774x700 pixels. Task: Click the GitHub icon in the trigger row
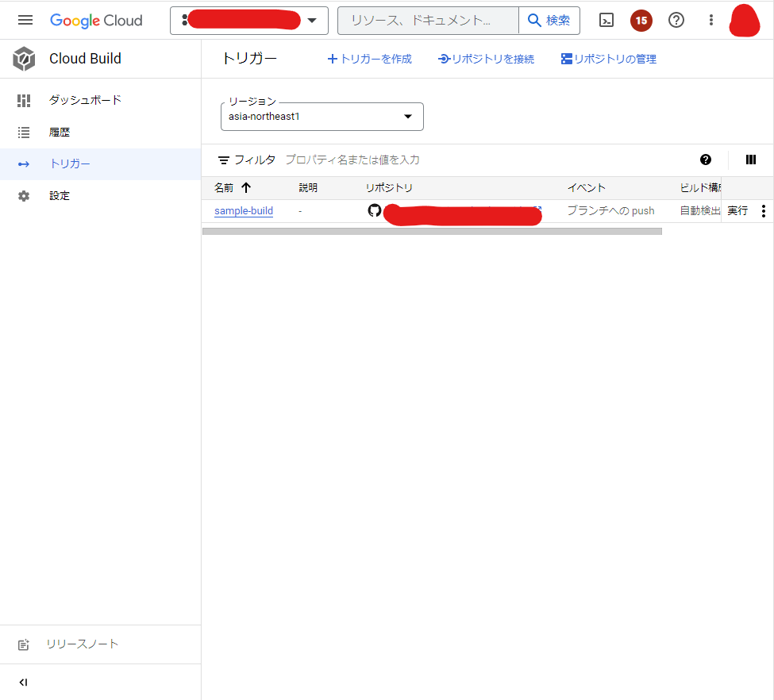point(374,211)
